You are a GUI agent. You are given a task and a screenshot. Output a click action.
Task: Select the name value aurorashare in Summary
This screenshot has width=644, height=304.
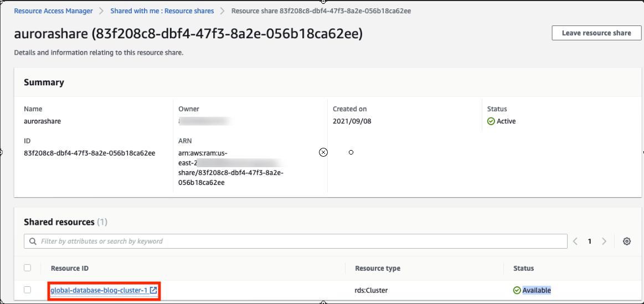point(42,121)
